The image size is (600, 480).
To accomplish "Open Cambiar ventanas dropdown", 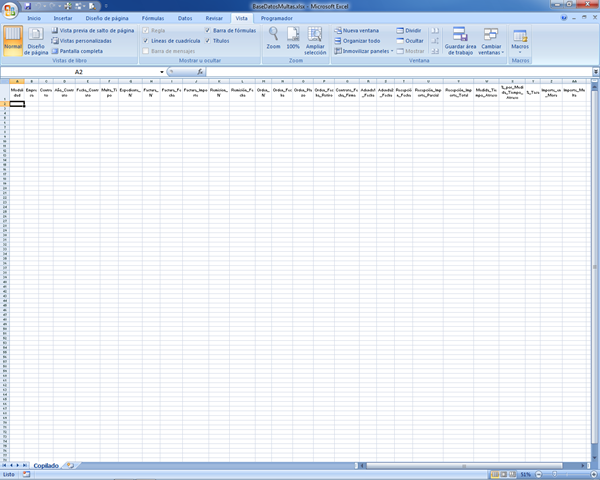I will click(x=491, y=42).
